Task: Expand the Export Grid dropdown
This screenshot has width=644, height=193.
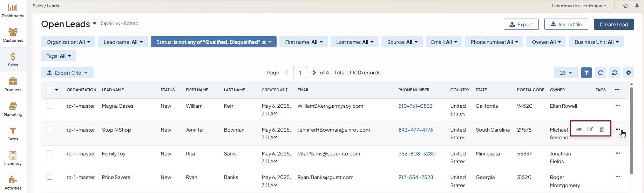Action: pyautogui.click(x=67, y=73)
